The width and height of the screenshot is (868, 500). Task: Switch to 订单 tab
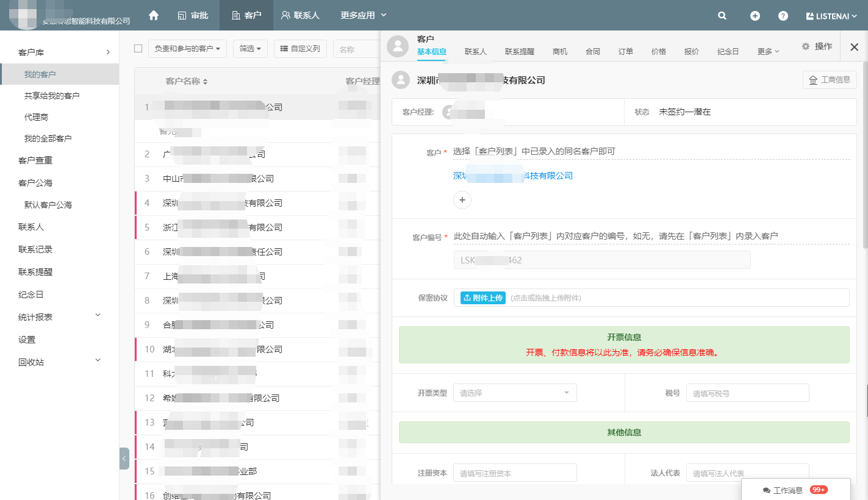point(626,52)
